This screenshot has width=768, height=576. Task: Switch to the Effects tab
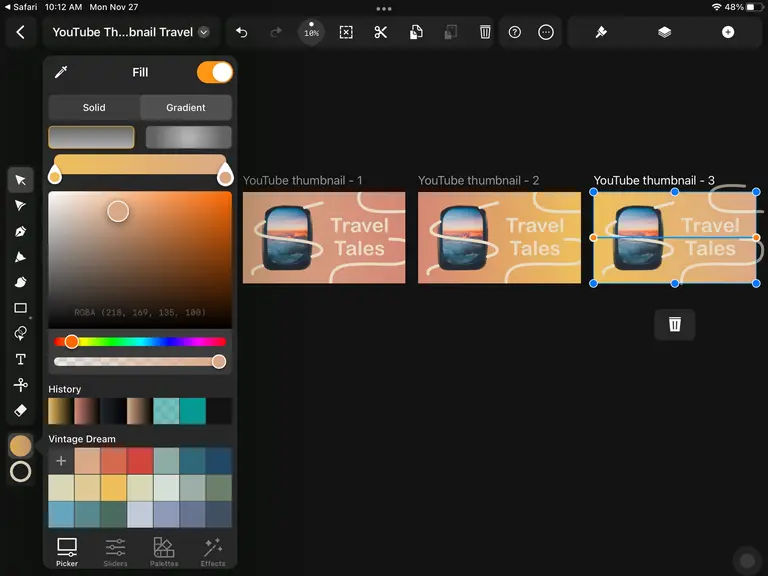tap(213, 552)
